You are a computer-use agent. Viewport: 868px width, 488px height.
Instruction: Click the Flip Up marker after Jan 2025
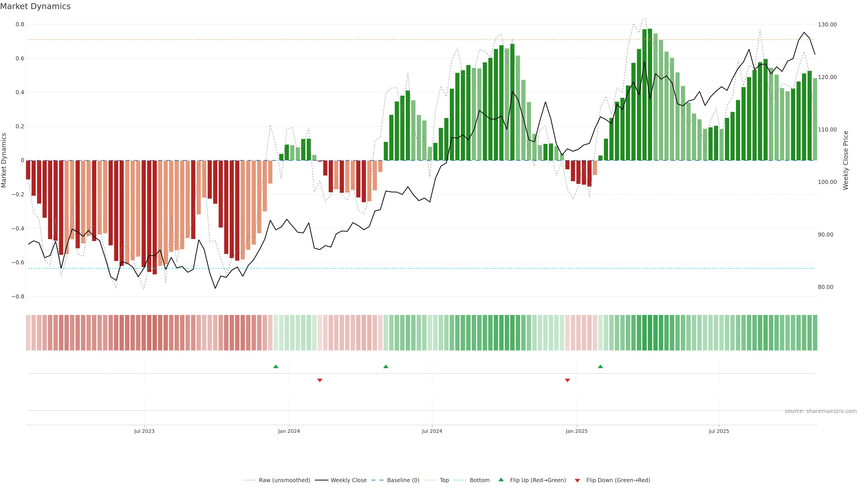pos(600,366)
